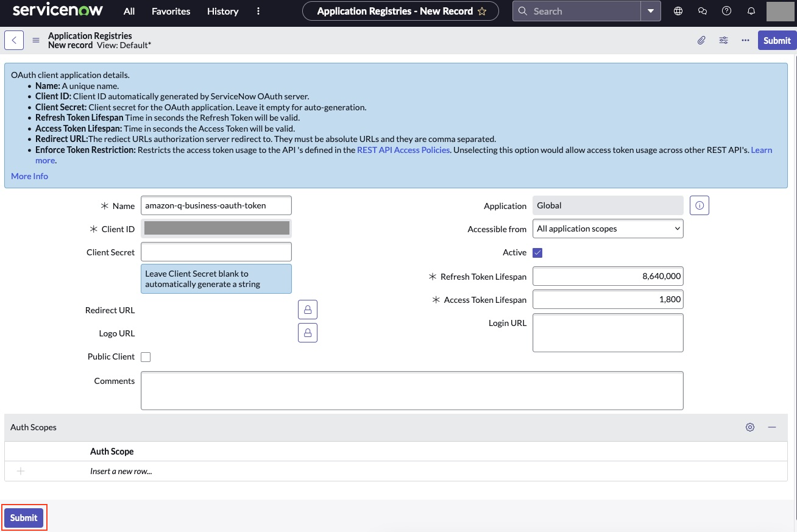Click the attachments paperclip icon

[701, 40]
